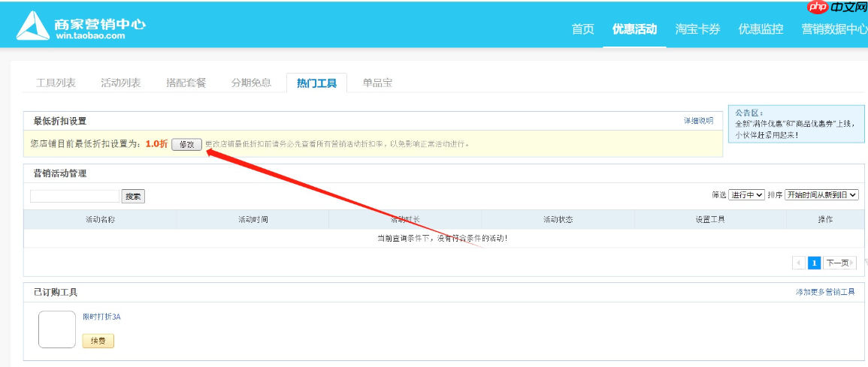868x367 pixels.
Task: Click the 商家营销中心 logo icon
Action: pyautogui.click(x=32, y=26)
